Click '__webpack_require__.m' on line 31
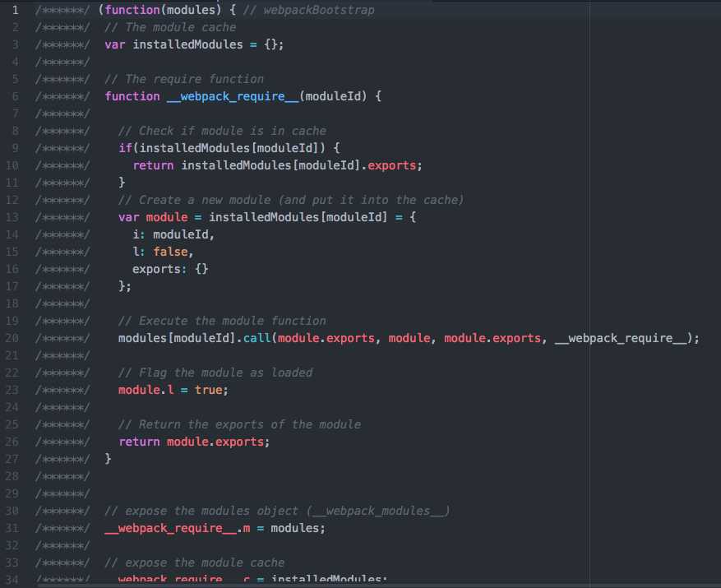The image size is (721, 588). pos(177,528)
